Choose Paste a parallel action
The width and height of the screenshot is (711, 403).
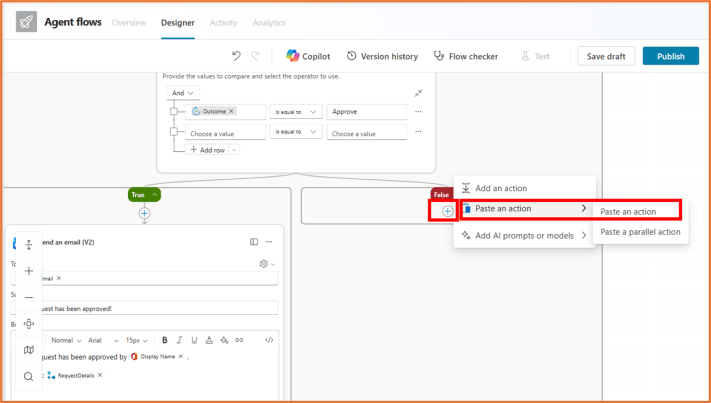tap(640, 232)
